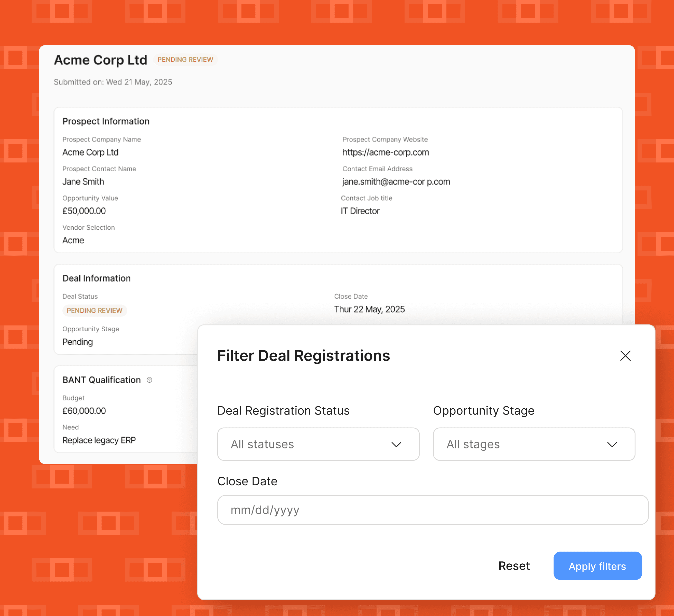The image size is (674, 616).
Task: Click the Reset button
Action: (514, 566)
